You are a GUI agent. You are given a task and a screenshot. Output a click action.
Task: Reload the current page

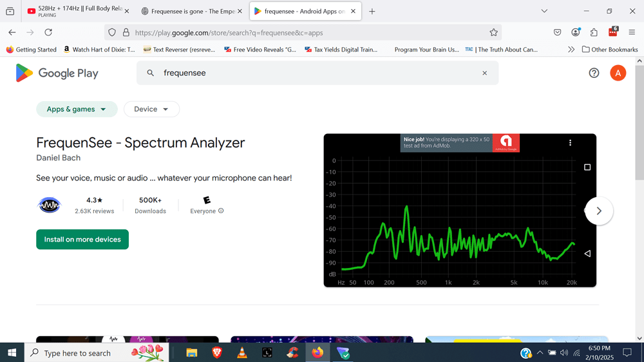click(x=48, y=32)
